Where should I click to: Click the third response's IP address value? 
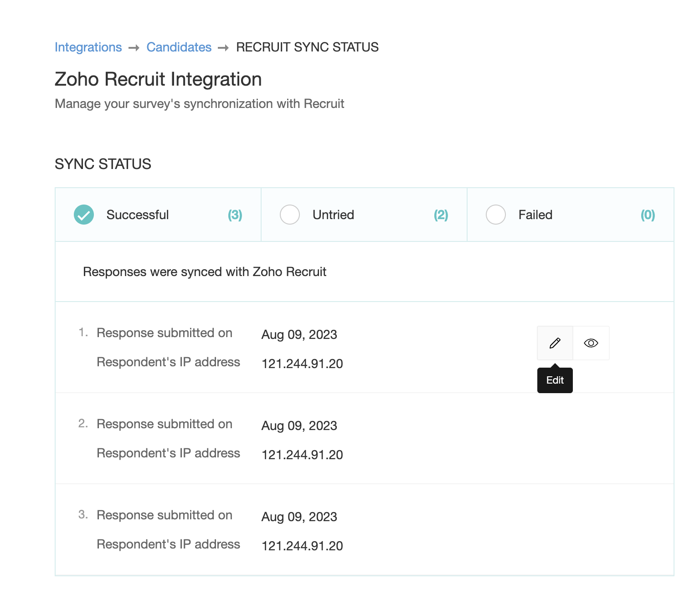302,546
